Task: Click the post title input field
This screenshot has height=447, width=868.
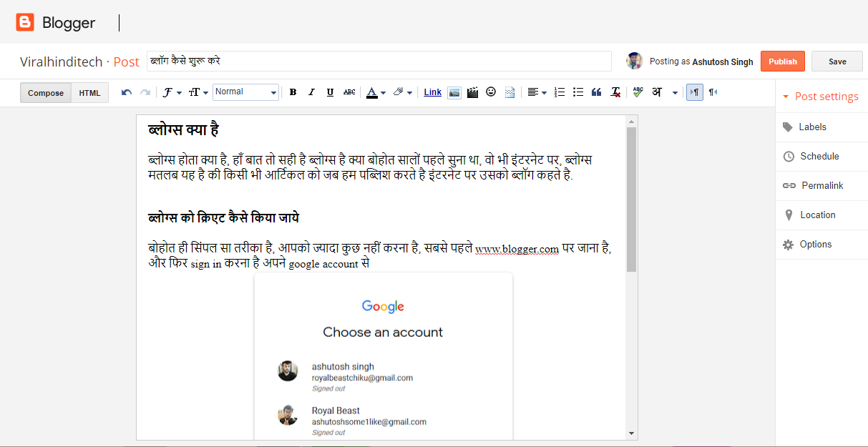Action: pos(379,61)
